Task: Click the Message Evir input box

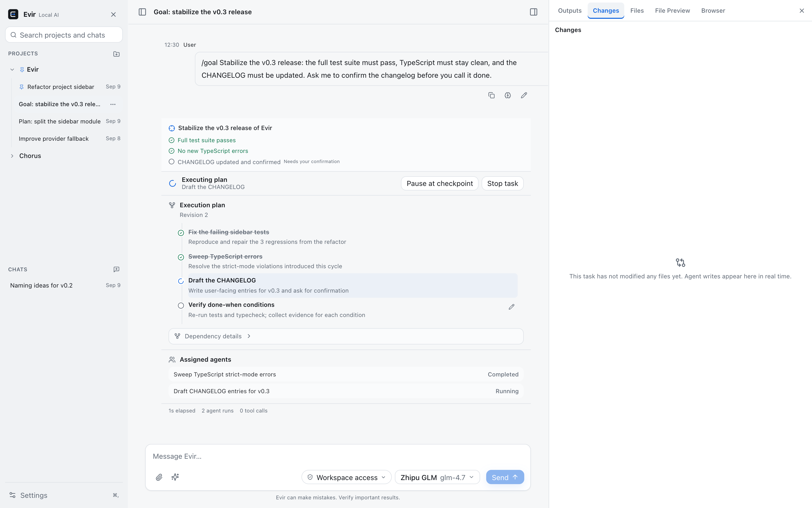Action: 337,456
